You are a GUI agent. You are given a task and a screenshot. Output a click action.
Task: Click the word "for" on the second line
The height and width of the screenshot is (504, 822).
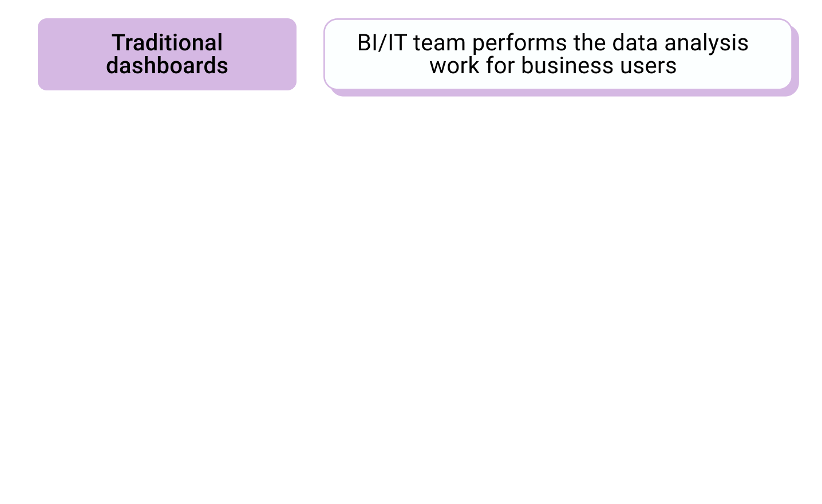click(x=500, y=66)
